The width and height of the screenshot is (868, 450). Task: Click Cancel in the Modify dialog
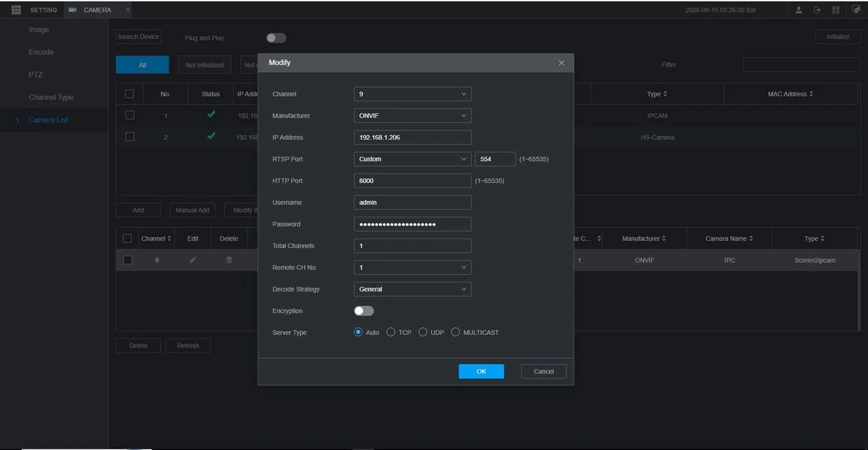click(x=544, y=371)
